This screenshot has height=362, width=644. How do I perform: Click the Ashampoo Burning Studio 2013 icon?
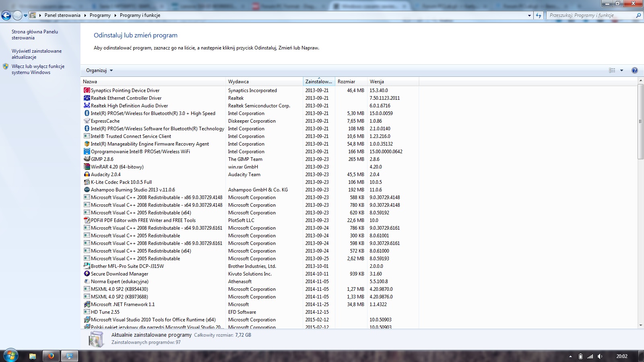point(87,190)
